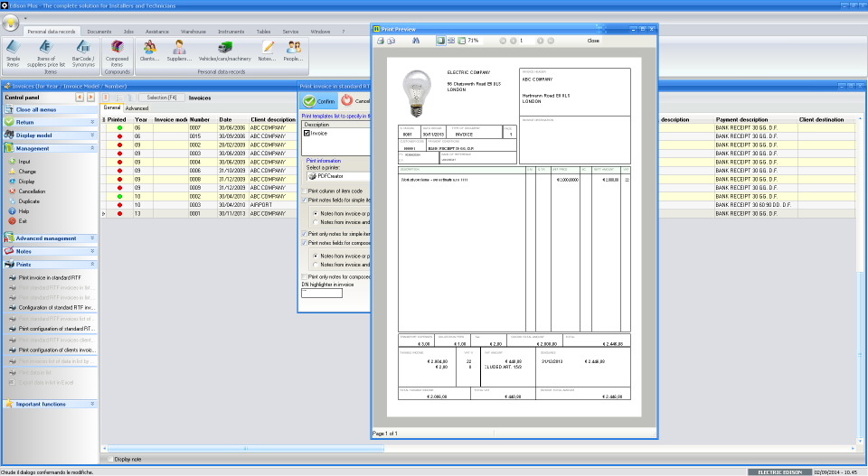Click the single page view icon in Print Preview

tap(440, 41)
